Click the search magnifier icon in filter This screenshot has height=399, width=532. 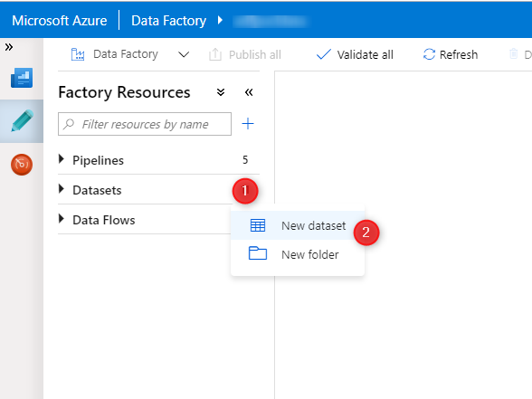pyautogui.click(x=69, y=124)
